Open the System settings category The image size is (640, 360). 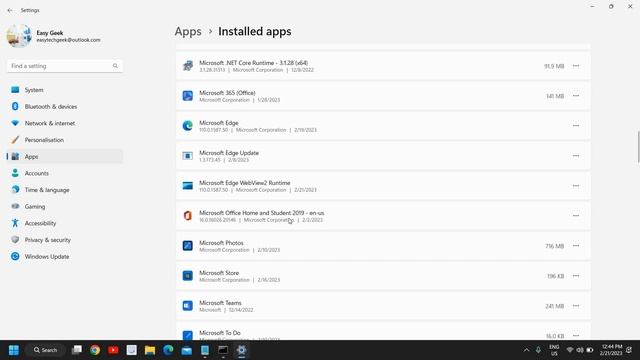tap(64, 90)
